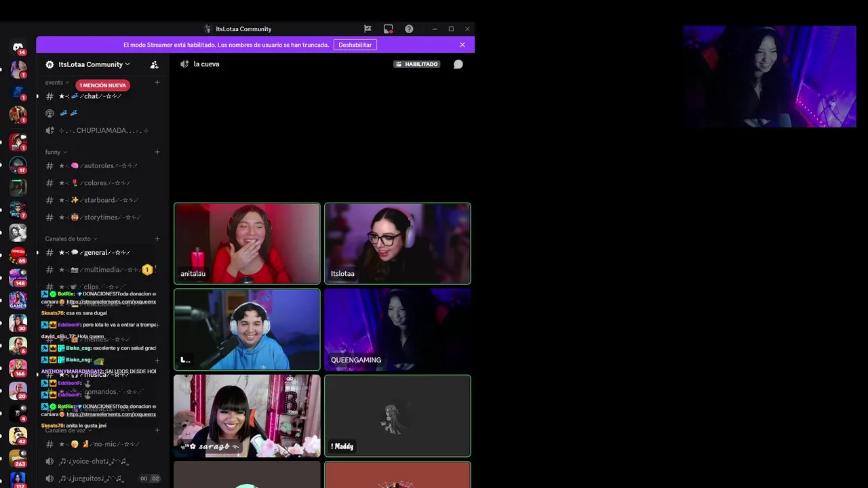This screenshot has width=868, height=488.
Task: Open the no-mic channel
Action: [x=102, y=444]
